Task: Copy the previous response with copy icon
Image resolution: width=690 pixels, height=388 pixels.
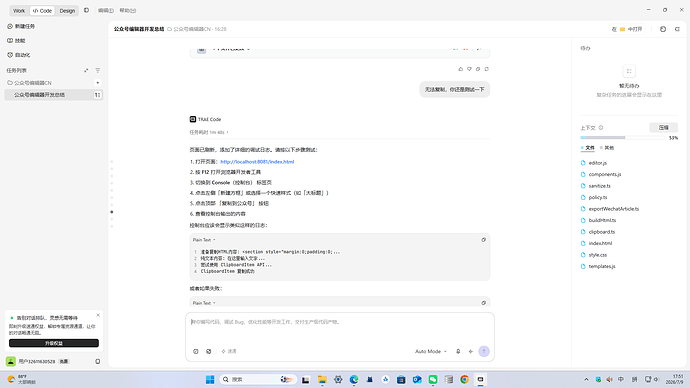Action: point(478,69)
